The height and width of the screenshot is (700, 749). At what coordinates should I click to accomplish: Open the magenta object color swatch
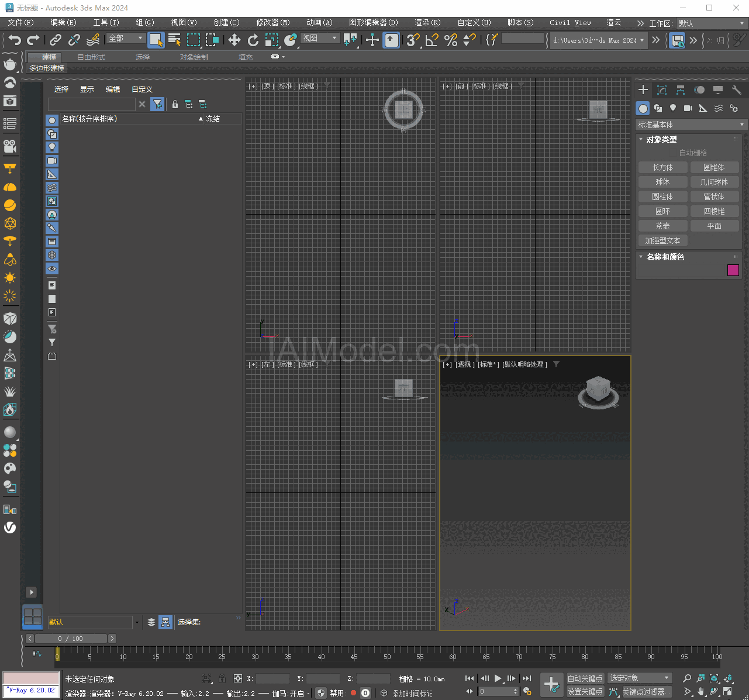733,270
